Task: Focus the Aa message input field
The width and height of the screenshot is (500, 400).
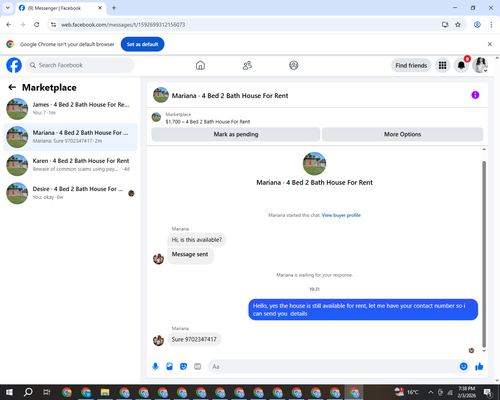Action: pyautogui.click(x=335, y=367)
